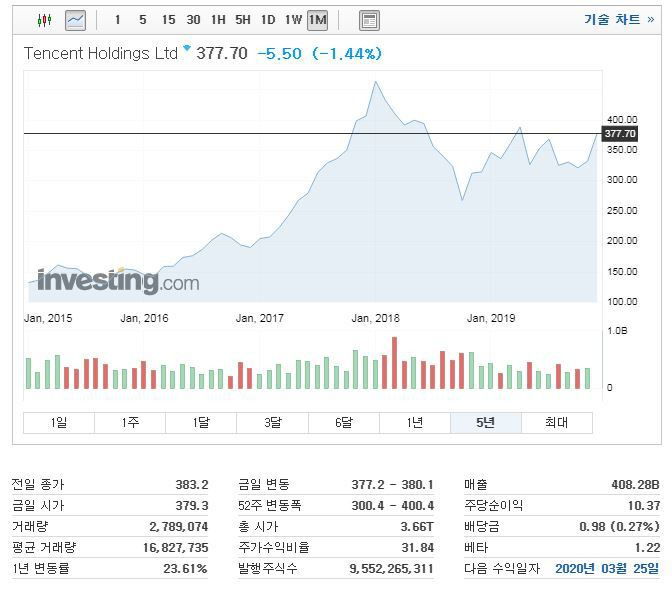This screenshot has width=672, height=593.
Task: Click the 평균 거래량 value 16,827,735
Action: pos(175,548)
